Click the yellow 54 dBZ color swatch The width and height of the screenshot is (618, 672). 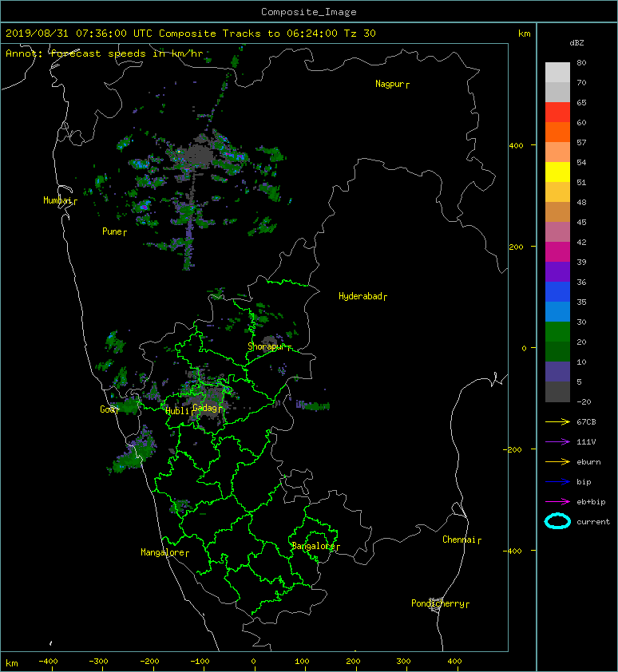pyautogui.click(x=557, y=172)
